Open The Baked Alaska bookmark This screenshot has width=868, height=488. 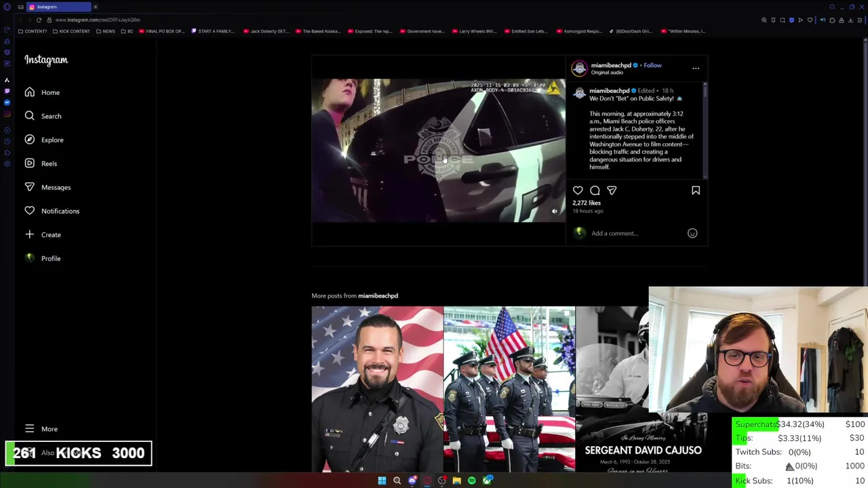(x=317, y=31)
